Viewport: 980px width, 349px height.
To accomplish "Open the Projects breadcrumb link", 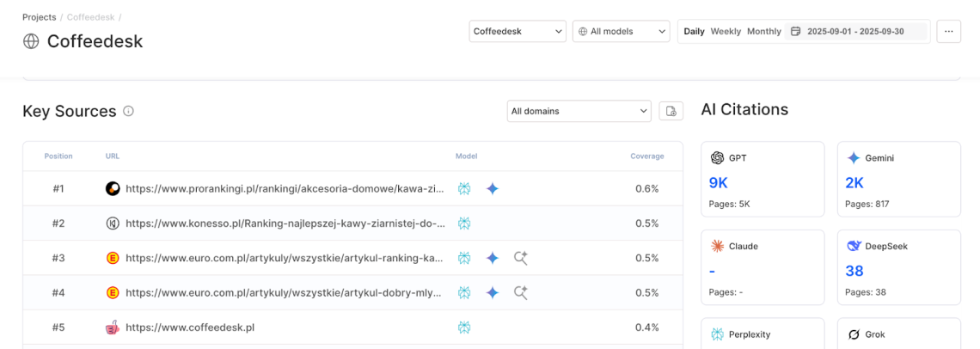I will 39,17.
